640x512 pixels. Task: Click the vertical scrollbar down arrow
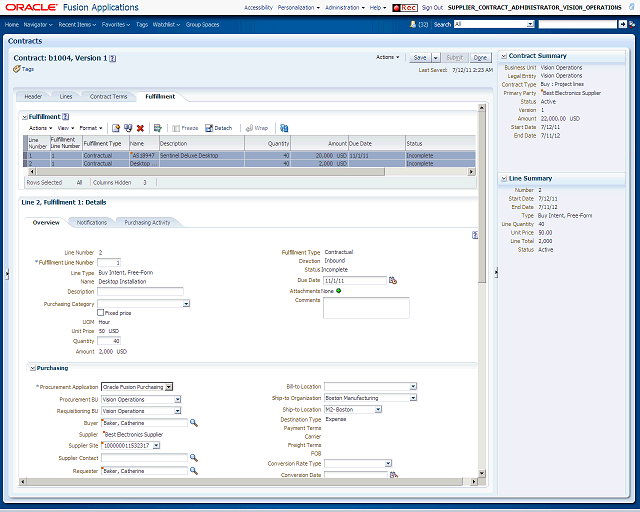(482, 473)
